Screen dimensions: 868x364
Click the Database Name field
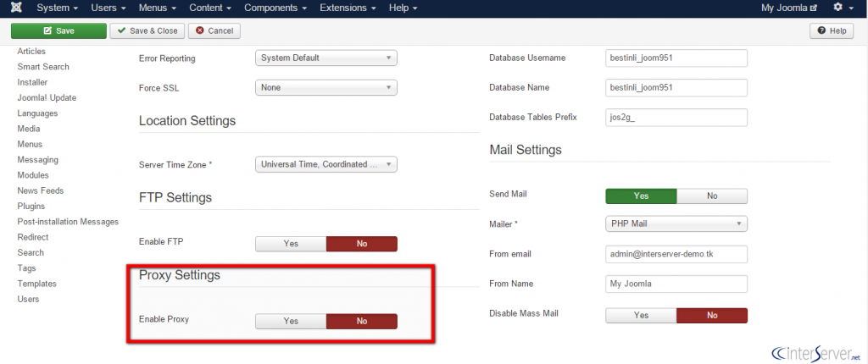(676, 87)
